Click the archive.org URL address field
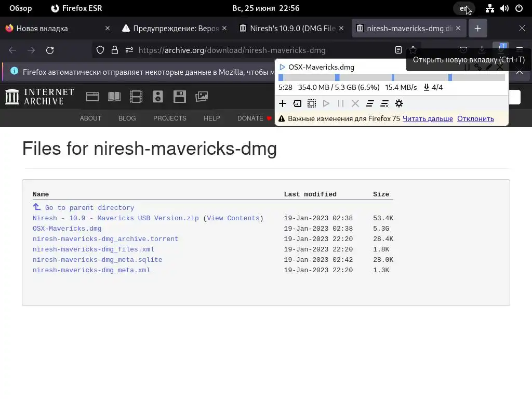Viewport: 532px width, 399px height. (x=232, y=50)
